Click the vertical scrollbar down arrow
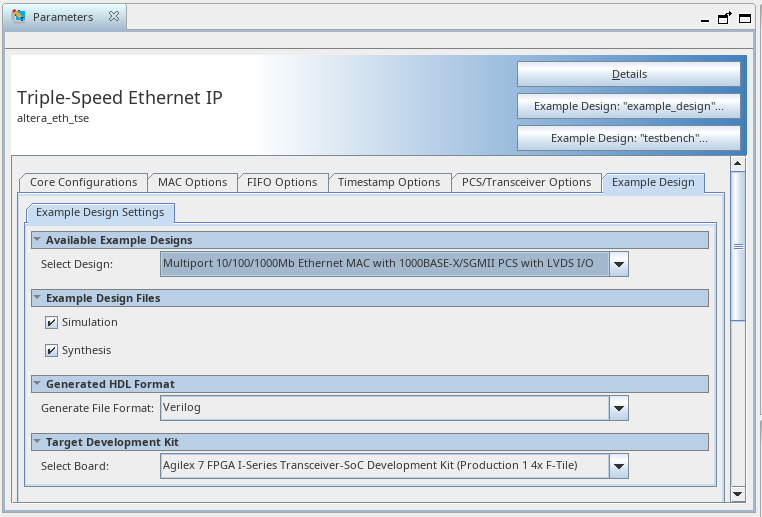This screenshot has height=517, width=762. [738, 494]
